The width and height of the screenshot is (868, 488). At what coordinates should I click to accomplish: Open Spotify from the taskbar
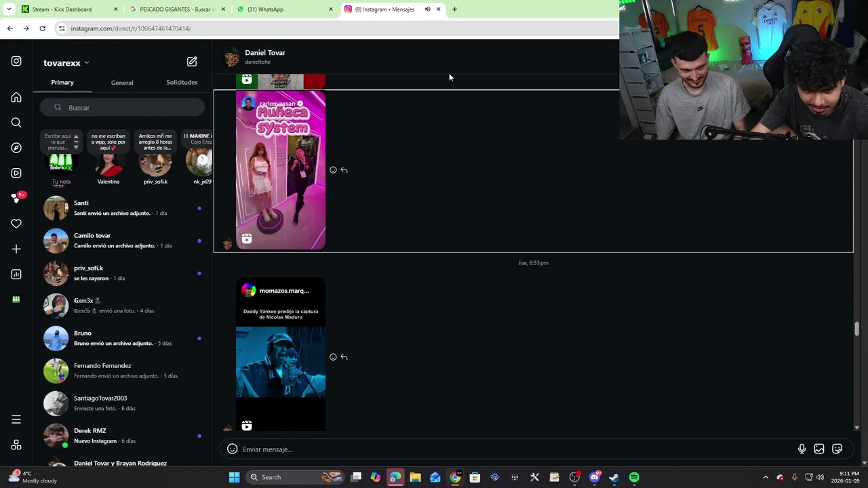tap(634, 477)
